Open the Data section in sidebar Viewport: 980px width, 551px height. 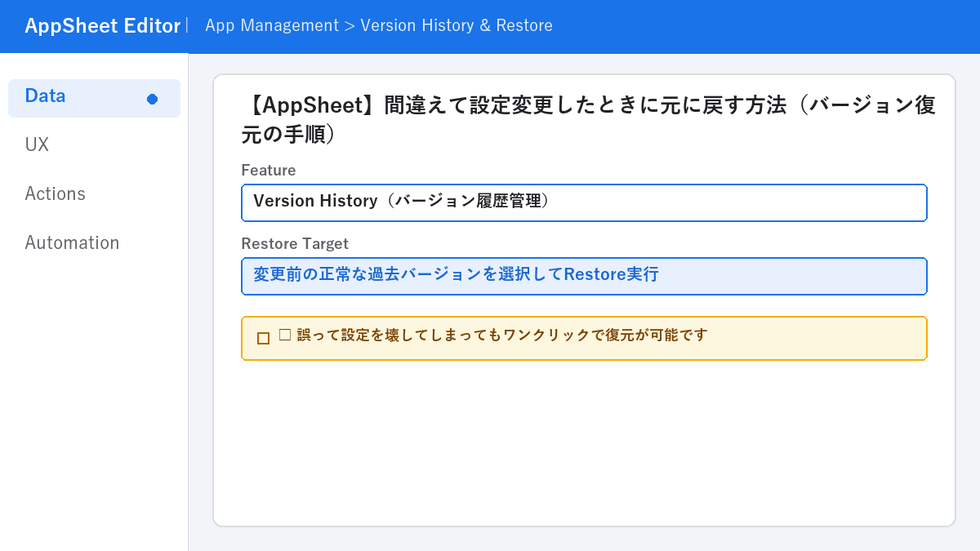click(94, 98)
